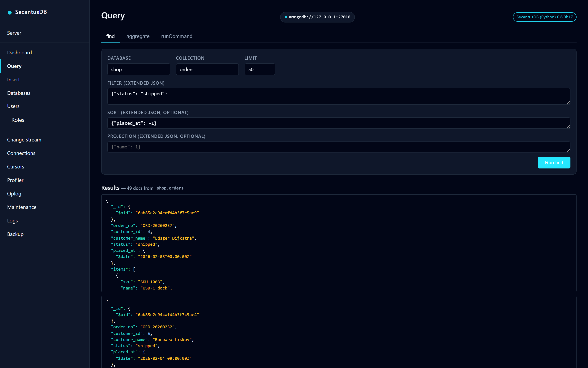Run the find query

(554, 163)
